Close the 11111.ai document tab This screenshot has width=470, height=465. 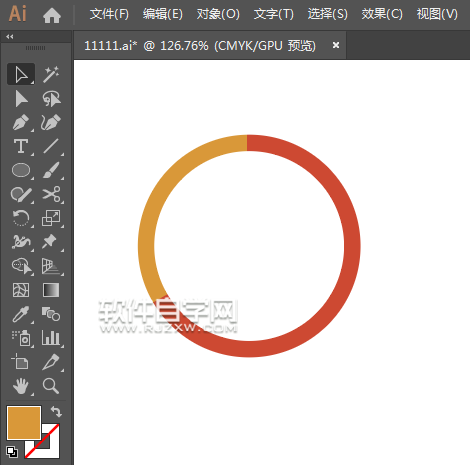coord(336,45)
